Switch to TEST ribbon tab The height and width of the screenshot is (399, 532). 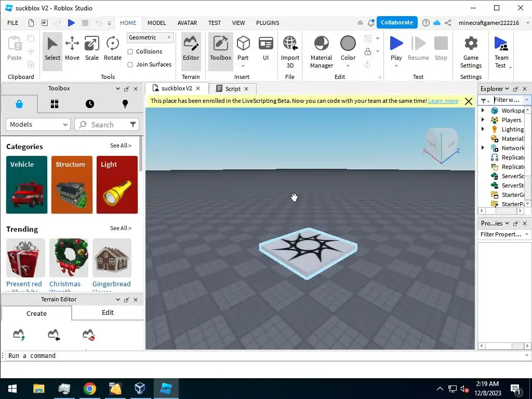215,23
